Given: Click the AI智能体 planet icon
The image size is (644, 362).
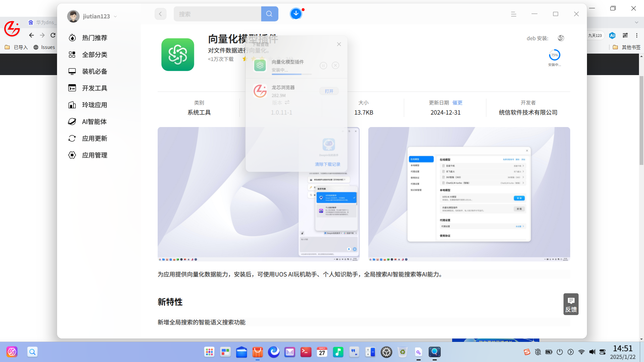Looking at the screenshot, I should 72,122.
